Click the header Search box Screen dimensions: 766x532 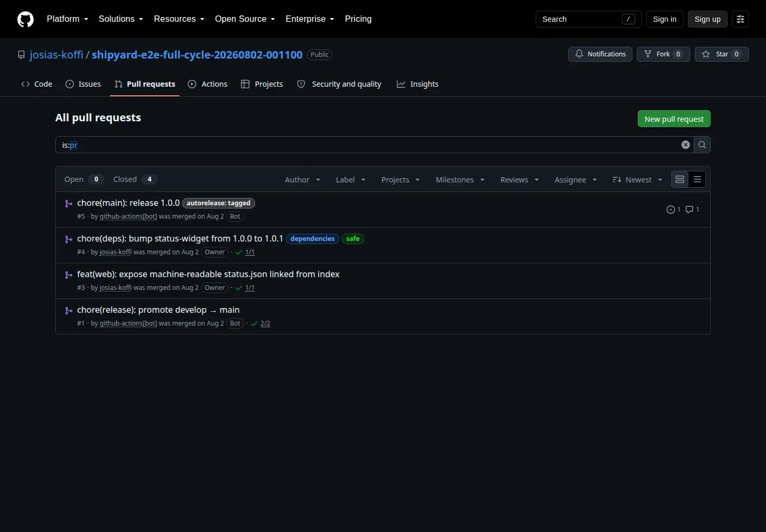pos(589,19)
